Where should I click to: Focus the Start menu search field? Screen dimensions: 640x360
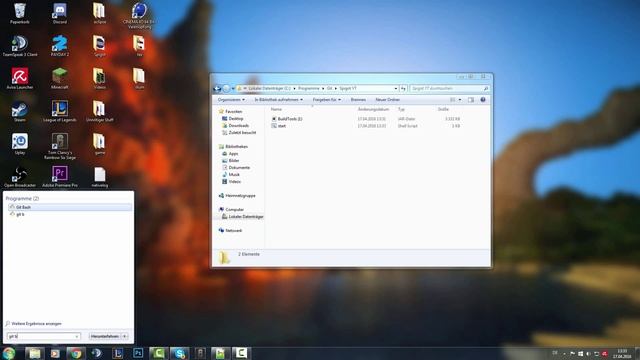(43, 336)
